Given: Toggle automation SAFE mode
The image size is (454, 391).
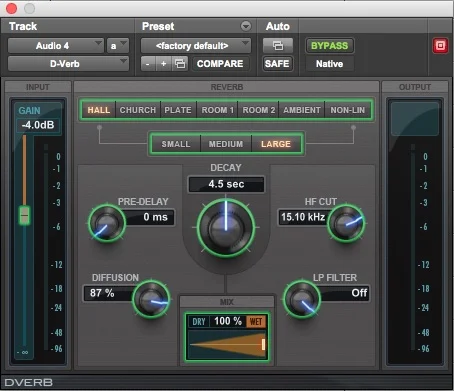Looking at the screenshot, I should coord(277,64).
